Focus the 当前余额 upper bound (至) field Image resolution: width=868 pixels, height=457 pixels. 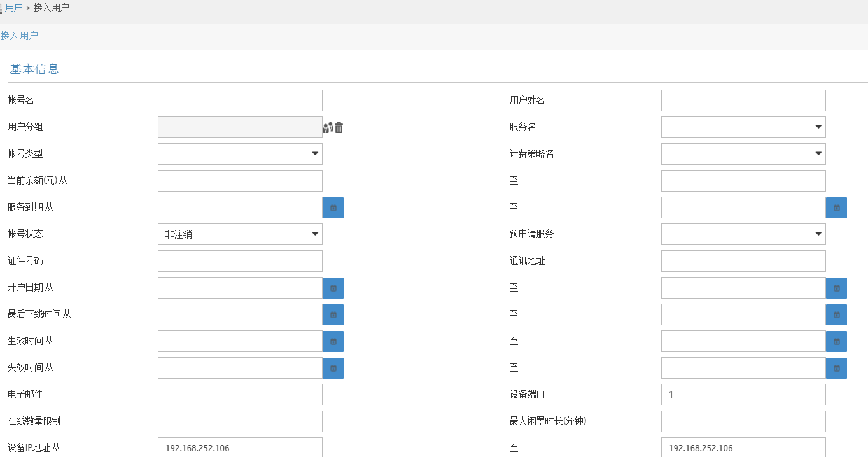click(x=743, y=181)
